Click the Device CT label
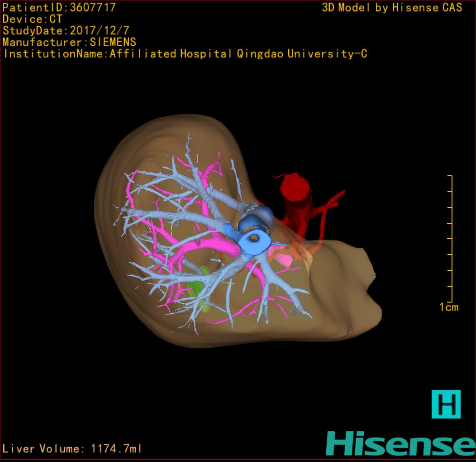 [32, 19]
